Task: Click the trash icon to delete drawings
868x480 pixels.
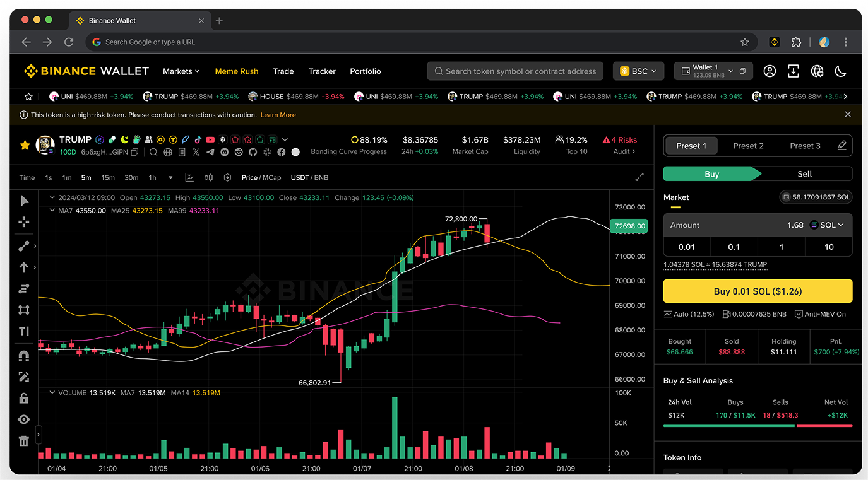Action: tap(24, 441)
